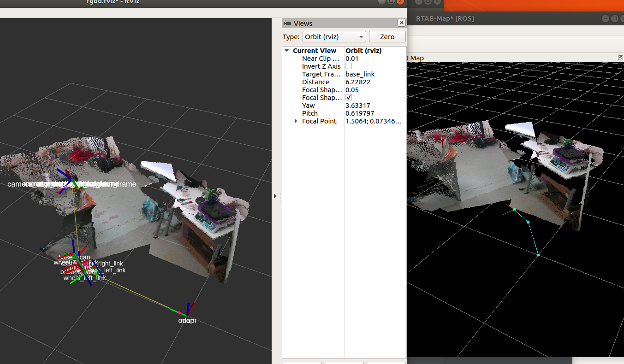Click the lowest cyan pose node in RTAB-Map
Viewport: 624px width, 364px height.
(x=538, y=255)
